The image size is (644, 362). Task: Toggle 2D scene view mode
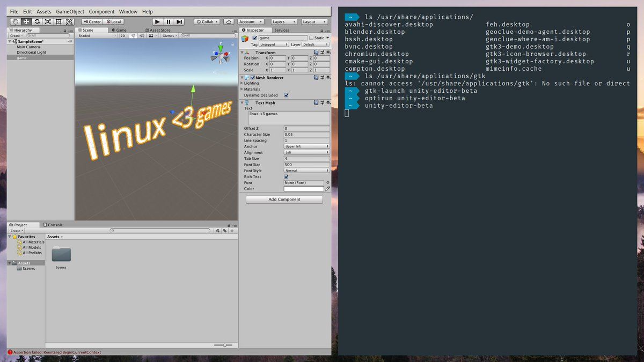tap(123, 35)
